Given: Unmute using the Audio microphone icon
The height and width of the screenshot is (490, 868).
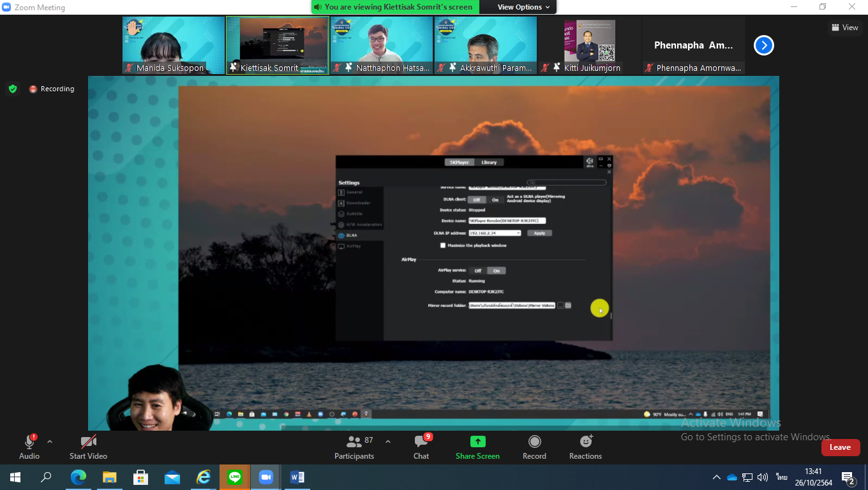Looking at the screenshot, I should [29, 442].
